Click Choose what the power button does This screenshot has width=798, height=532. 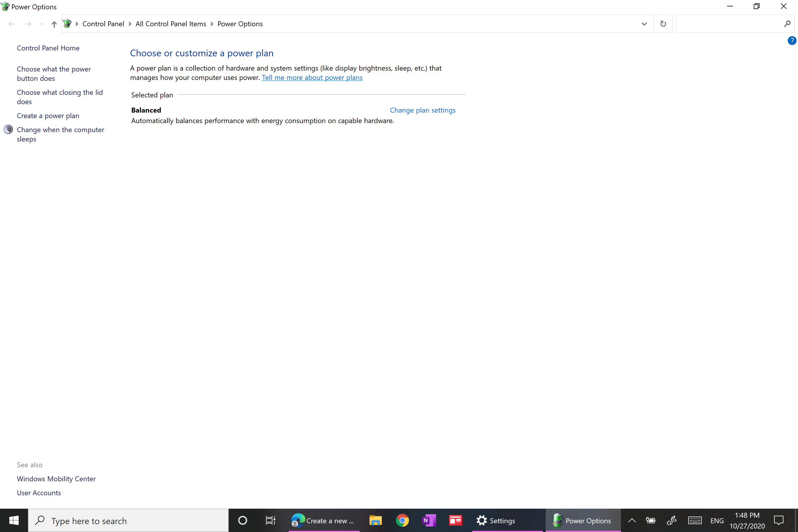tap(54, 73)
